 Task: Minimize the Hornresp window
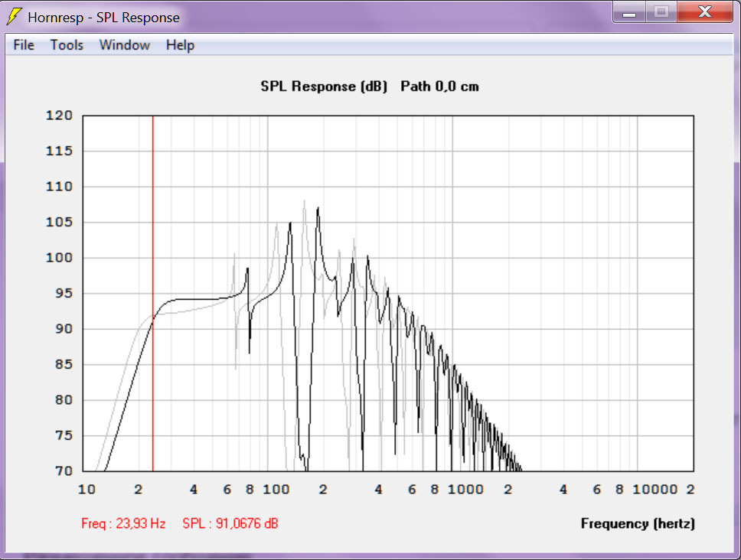click(x=629, y=11)
